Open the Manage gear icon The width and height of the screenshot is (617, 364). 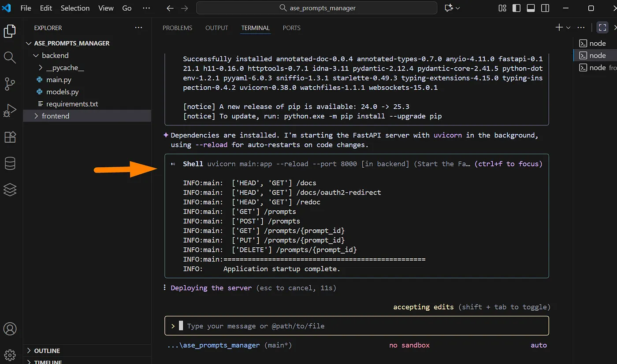10,355
